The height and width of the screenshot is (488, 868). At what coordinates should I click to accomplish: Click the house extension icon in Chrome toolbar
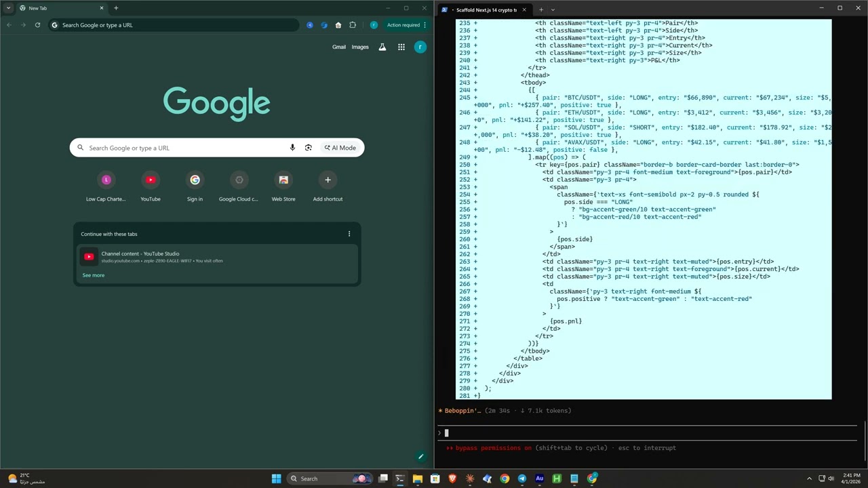[338, 25]
